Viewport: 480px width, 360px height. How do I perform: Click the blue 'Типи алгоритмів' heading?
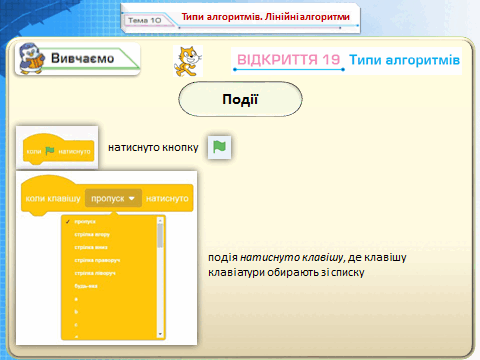coord(404,60)
